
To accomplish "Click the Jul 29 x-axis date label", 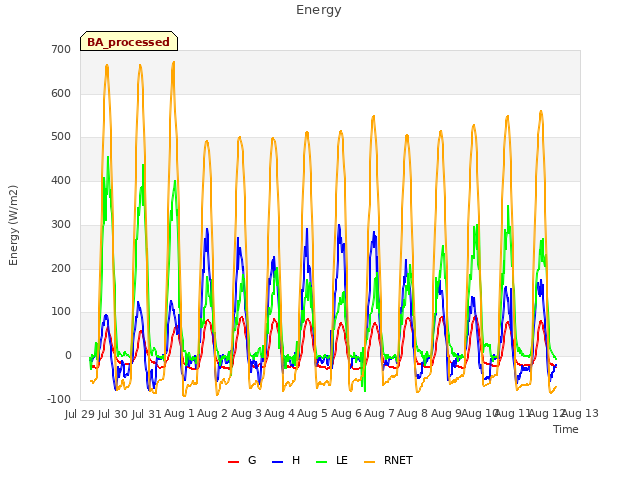I will click(x=80, y=414).
